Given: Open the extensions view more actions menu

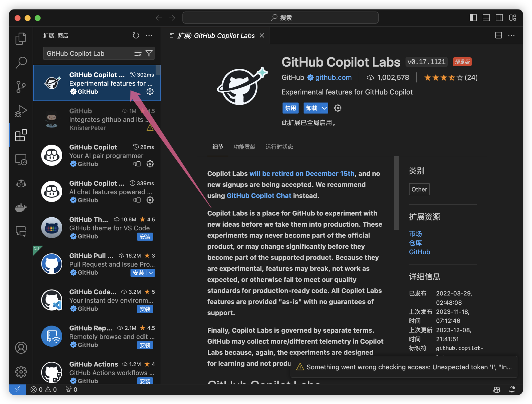Looking at the screenshot, I should [x=149, y=35].
